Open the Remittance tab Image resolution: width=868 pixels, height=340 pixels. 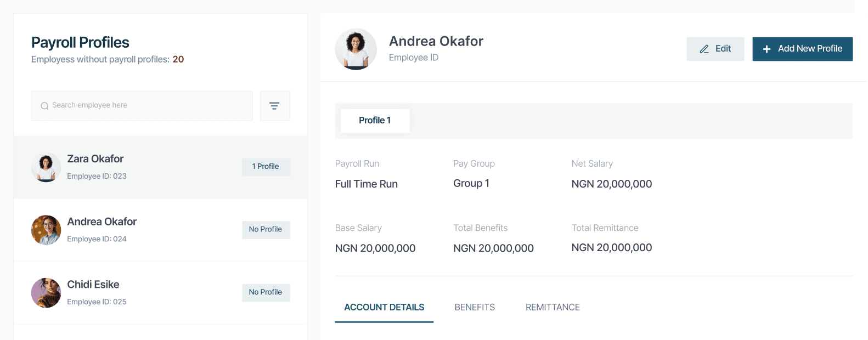coord(553,307)
